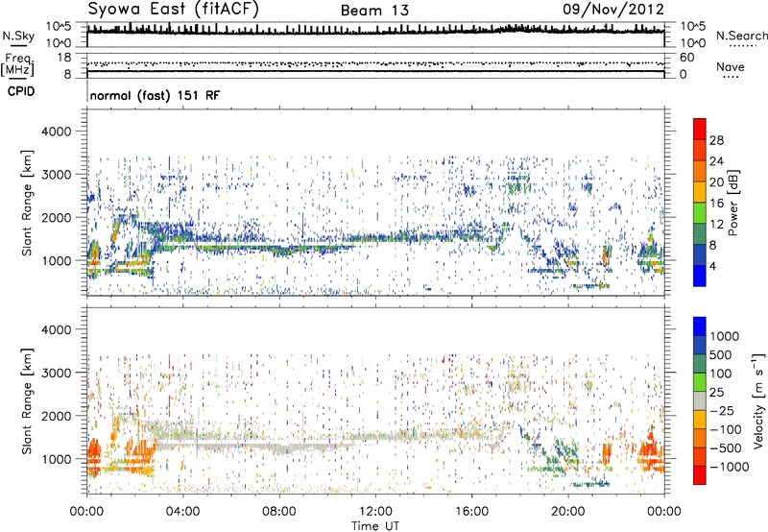Click the 'Beam 13' heading
The height and width of the screenshot is (532, 768).
374,11
